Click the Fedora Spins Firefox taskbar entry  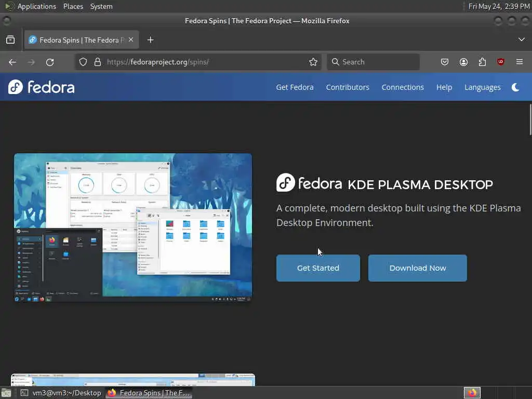[x=149, y=393]
